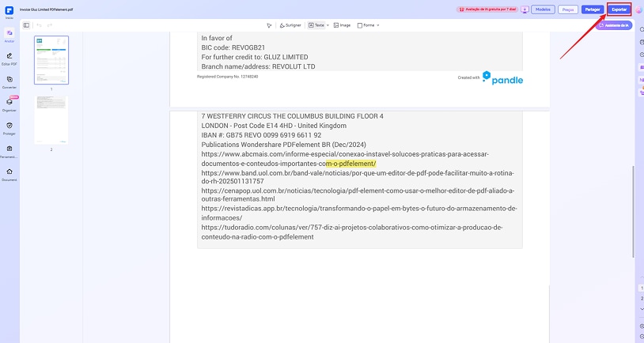Click the vertical document scrollbar
The height and width of the screenshot is (343, 644).
633,211
